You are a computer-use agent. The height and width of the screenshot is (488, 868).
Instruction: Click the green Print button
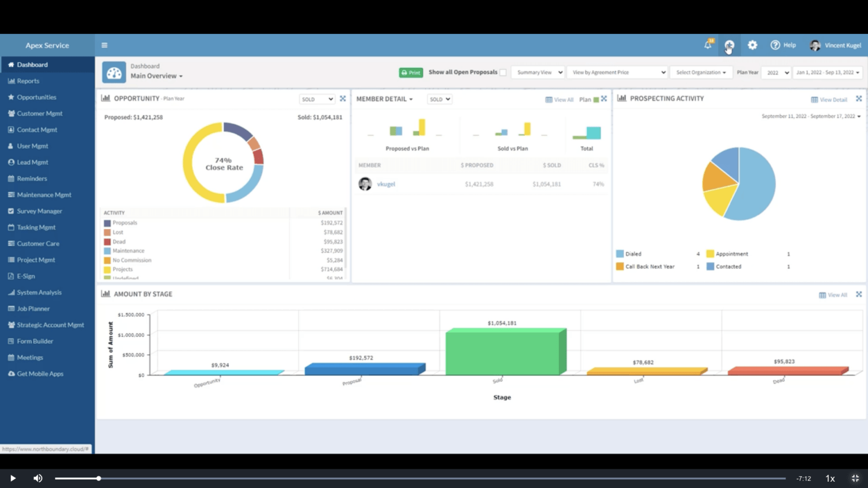(x=410, y=72)
